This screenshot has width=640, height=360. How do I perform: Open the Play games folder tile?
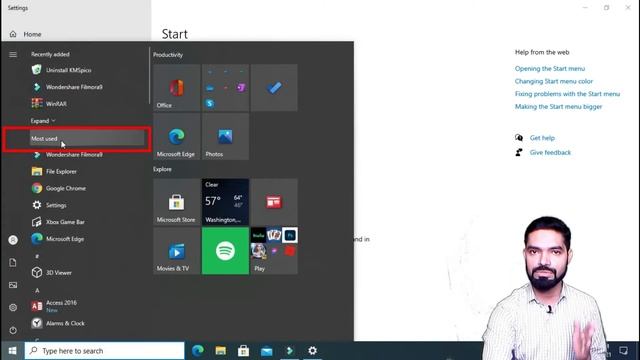click(274, 251)
